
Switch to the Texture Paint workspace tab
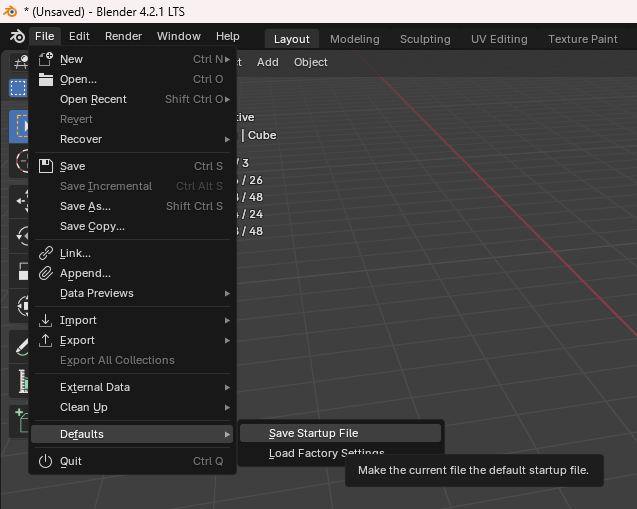click(583, 39)
